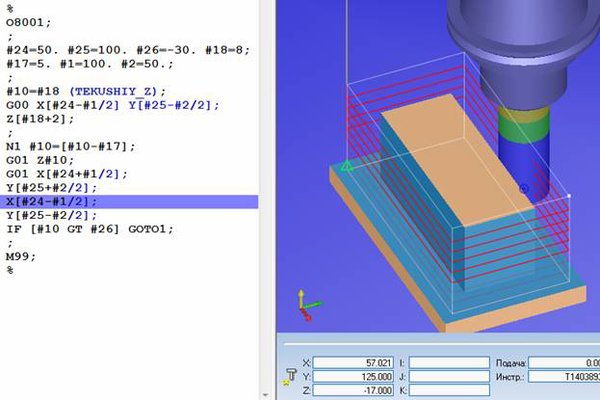Image resolution: width=600 pixels, height=400 pixels.
Task: Click the green triangle origin marker
Action: pos(346,166)
